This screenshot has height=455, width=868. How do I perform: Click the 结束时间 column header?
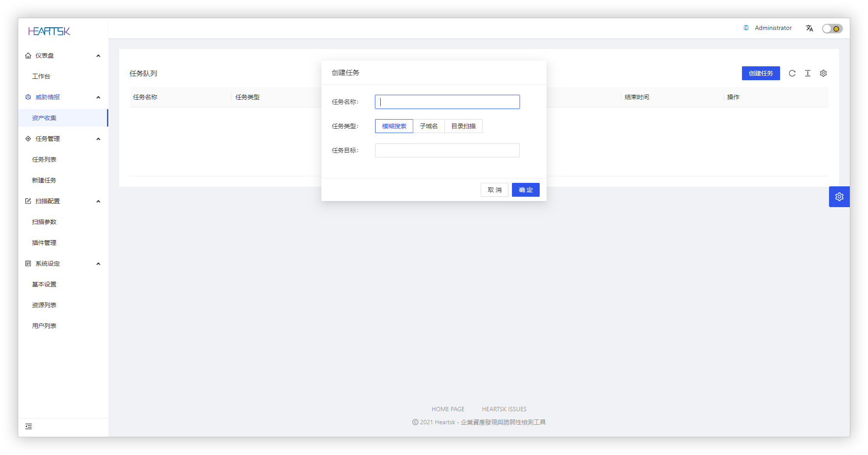(637, 97)
